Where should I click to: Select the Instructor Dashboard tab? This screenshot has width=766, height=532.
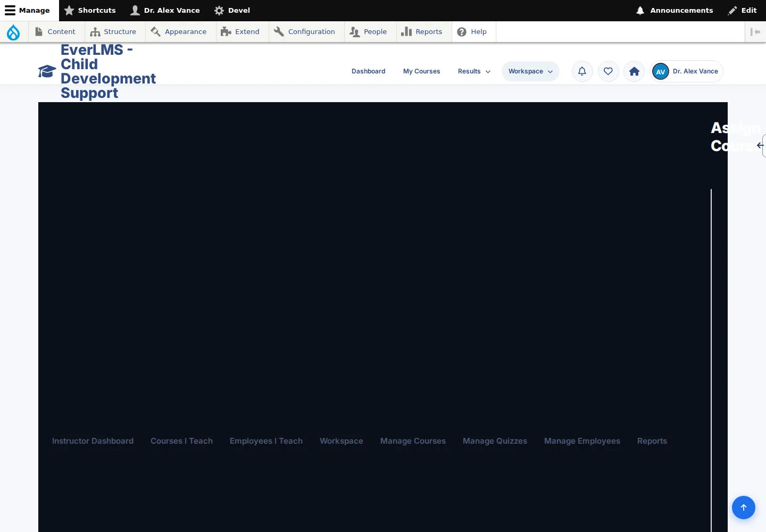point(93,441)
